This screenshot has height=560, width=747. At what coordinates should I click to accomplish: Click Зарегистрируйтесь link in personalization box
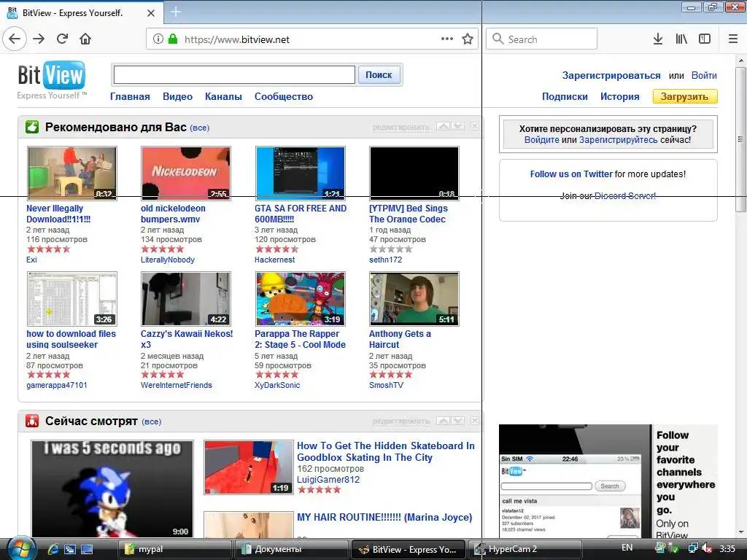click(618, 140)
